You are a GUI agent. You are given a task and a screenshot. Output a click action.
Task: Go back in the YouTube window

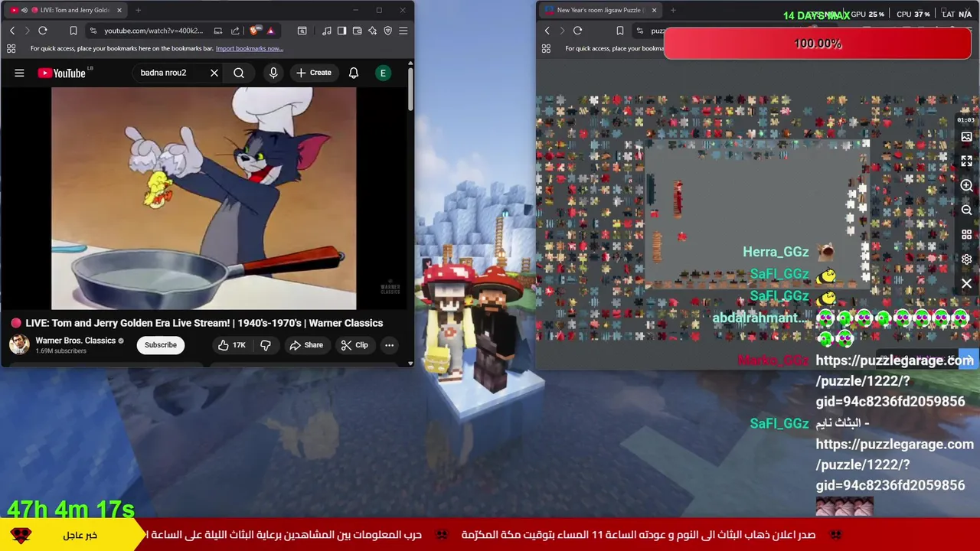12,31
